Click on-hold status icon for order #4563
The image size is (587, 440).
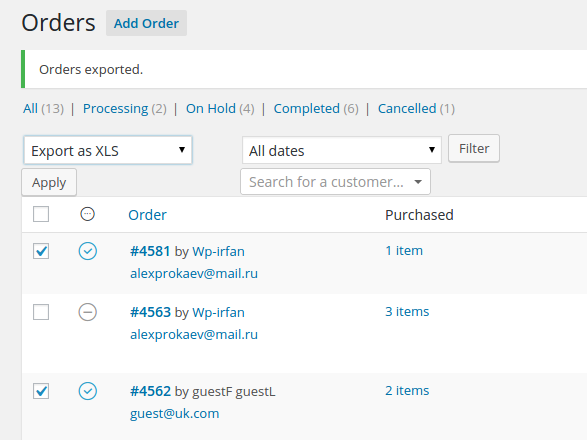[88, 312]
